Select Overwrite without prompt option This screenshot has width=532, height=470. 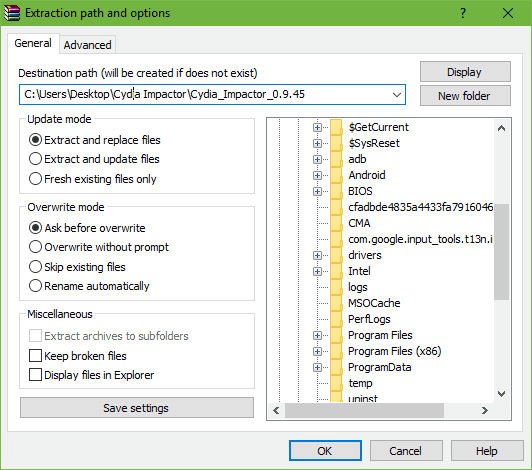pyautogui.click(x=35, y=247)
